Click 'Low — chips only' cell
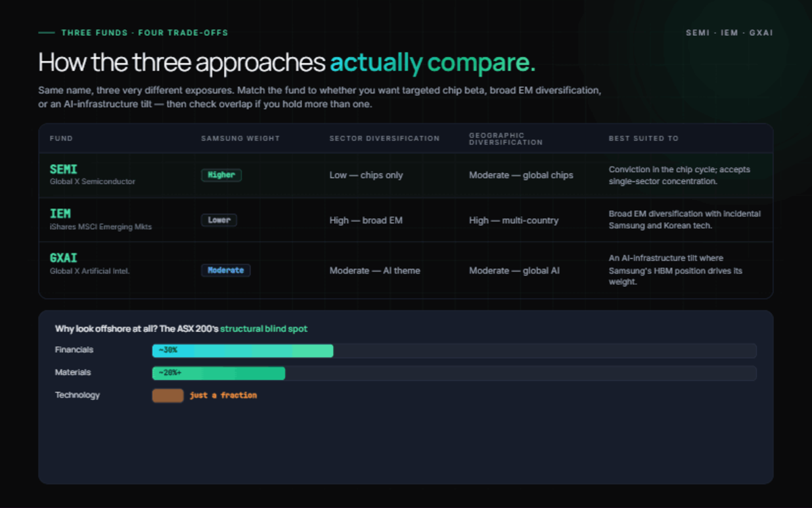This screenshot has width=812, height=508. [366, 175]
